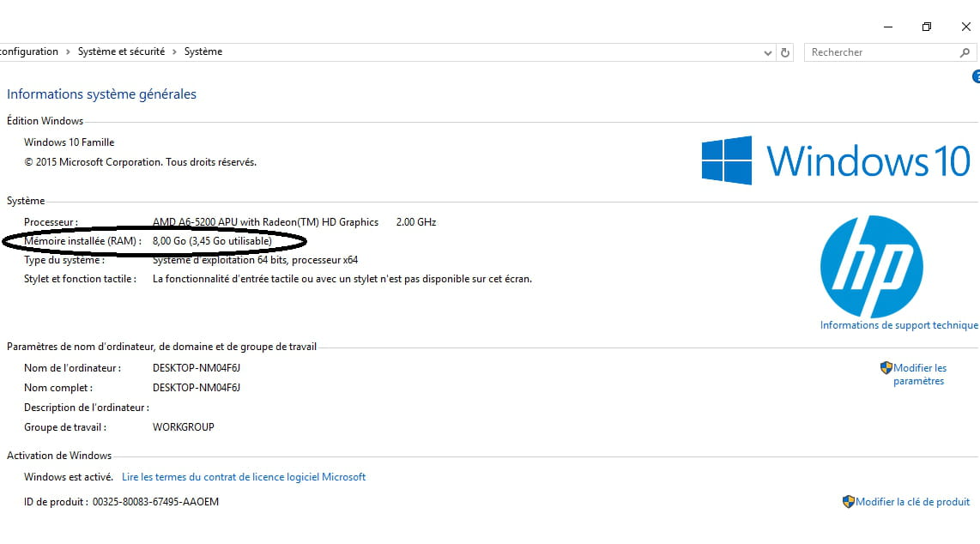The image size is (980, 544).
Task: Click the Groupe de travail label
Action: pyautogui.click(x=65, y=427)
